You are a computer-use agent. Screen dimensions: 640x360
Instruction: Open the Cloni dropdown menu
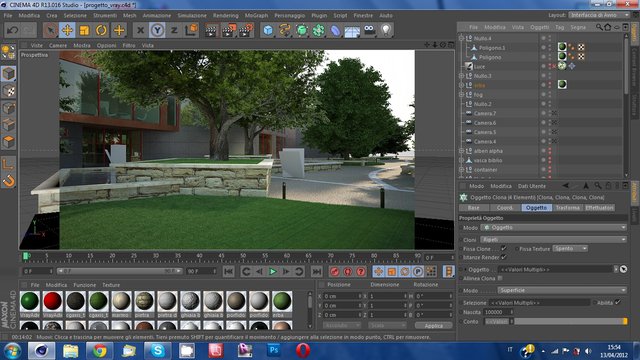[x=553, y=240]
